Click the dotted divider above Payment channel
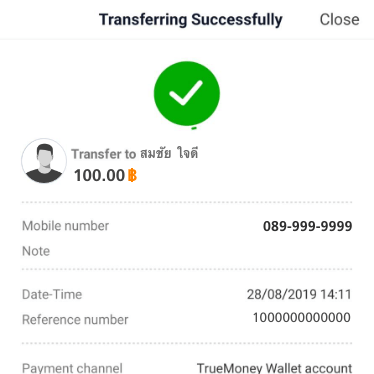This screenshot has height=374, width=374. click(x=187, y=343)
